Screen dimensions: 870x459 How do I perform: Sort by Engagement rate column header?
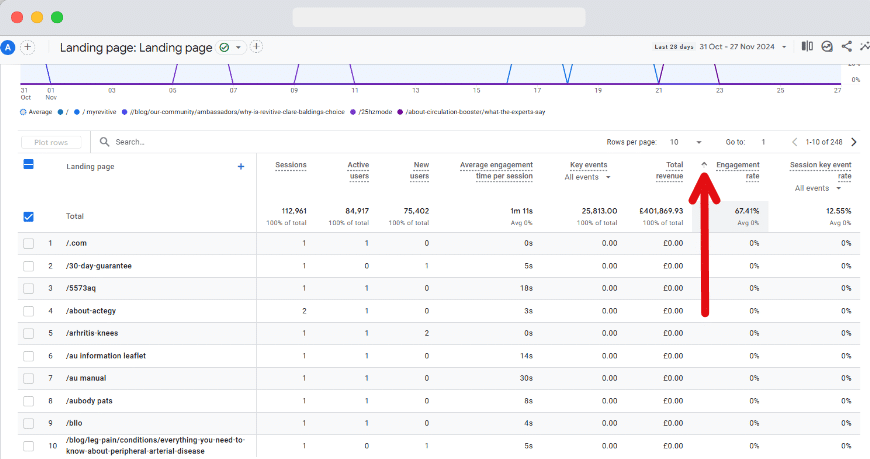(738, 170)
